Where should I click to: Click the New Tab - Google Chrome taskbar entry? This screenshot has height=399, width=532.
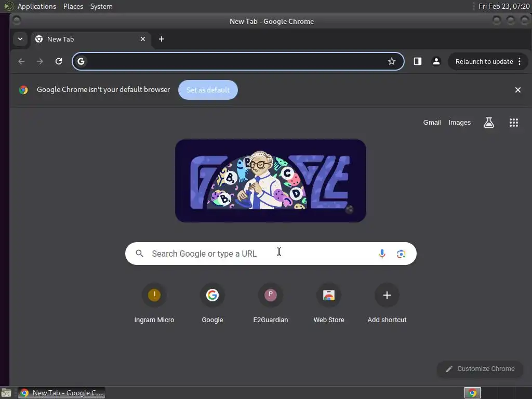pyautogui.click(x=61, y=393)
